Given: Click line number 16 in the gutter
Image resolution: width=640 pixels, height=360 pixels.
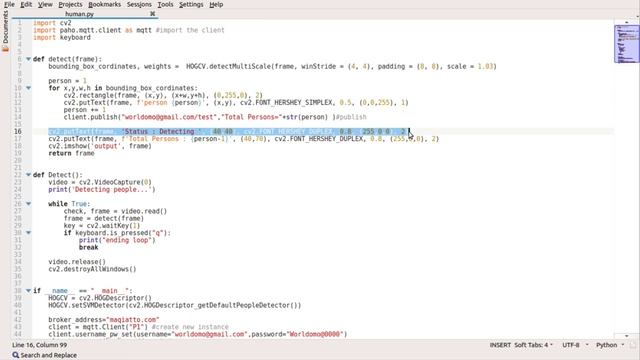Looking at the screenshot, I should 18,131.
